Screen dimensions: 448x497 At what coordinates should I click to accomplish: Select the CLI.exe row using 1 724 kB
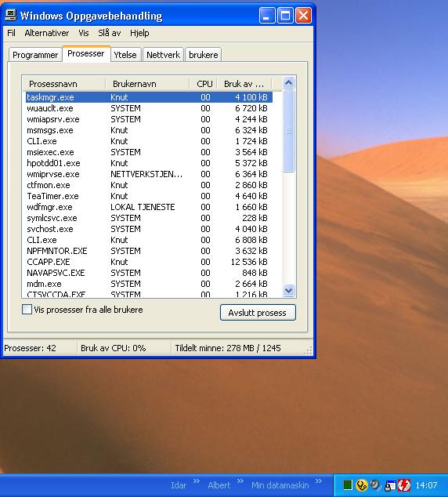click(x=149, y=141)
